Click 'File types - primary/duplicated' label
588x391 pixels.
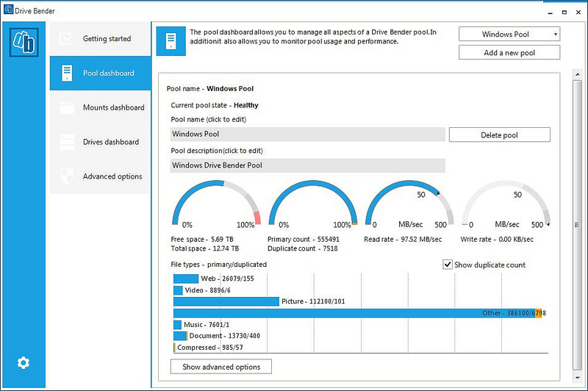coord(218,265)
